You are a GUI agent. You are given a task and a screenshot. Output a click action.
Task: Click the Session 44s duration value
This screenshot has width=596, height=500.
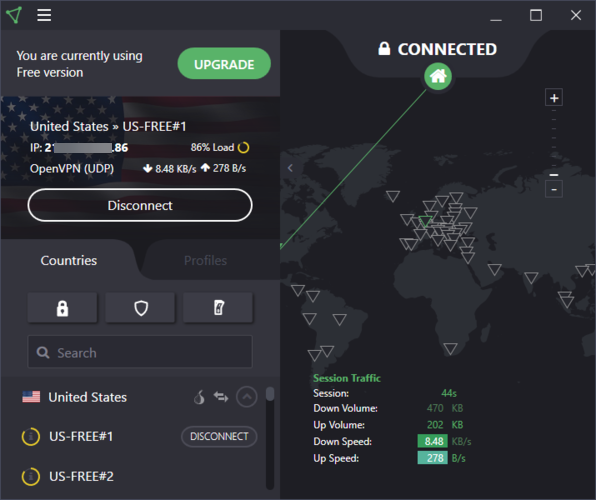point(449,393)
